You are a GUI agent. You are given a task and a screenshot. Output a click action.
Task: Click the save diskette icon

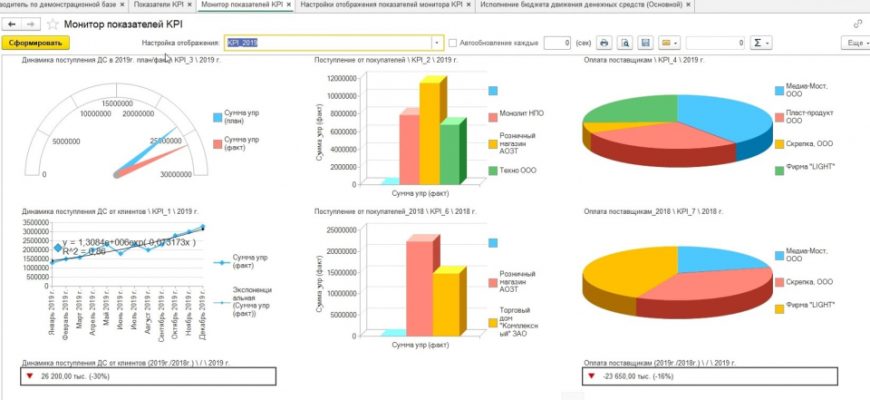646,44
